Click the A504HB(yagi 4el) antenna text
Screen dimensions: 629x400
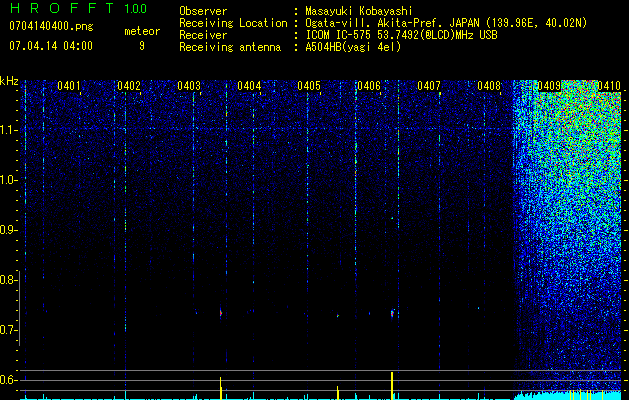pos(353,47)
